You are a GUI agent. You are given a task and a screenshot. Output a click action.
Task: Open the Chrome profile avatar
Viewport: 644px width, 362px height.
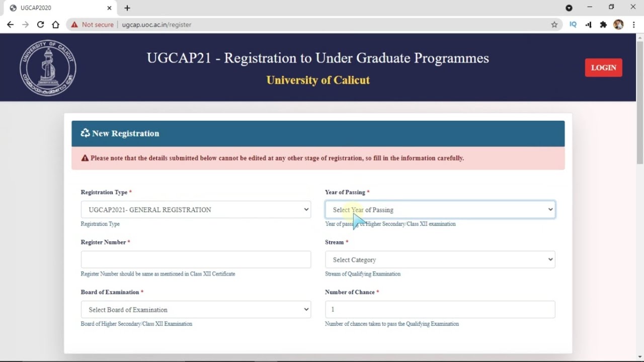tap(619, 25)
